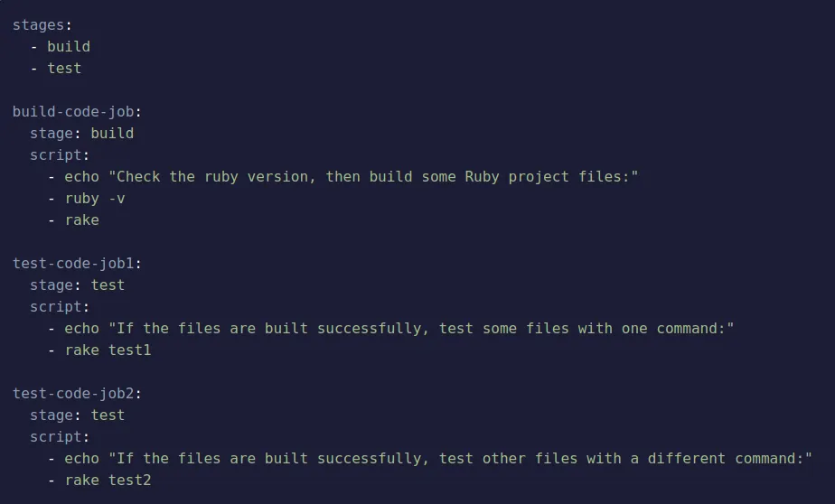Click the "stage: build" line

(81, 133)
